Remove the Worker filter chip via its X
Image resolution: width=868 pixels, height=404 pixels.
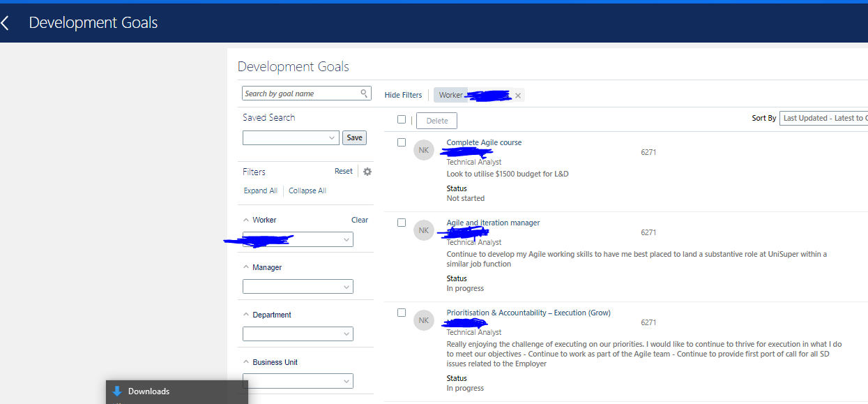pyautogui.click(x=517, y=94)
